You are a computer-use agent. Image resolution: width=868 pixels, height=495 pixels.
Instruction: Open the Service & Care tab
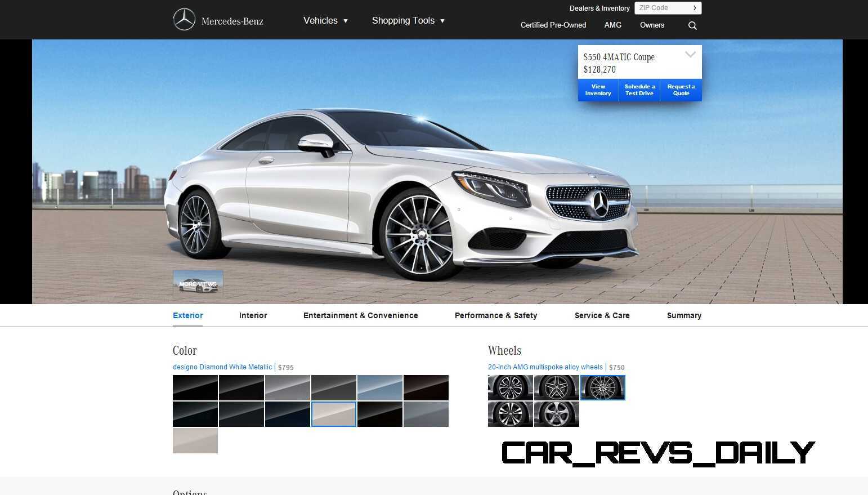coord(602,315)
